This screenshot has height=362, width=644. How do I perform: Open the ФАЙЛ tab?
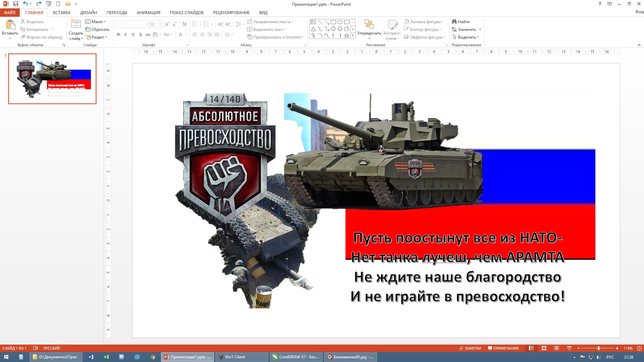coord(10,12)
